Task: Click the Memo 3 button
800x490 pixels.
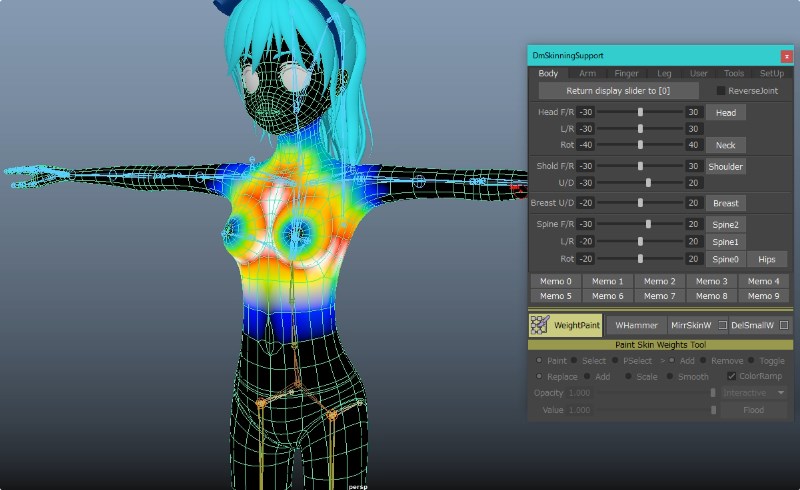Action: (x=711, y=281)
